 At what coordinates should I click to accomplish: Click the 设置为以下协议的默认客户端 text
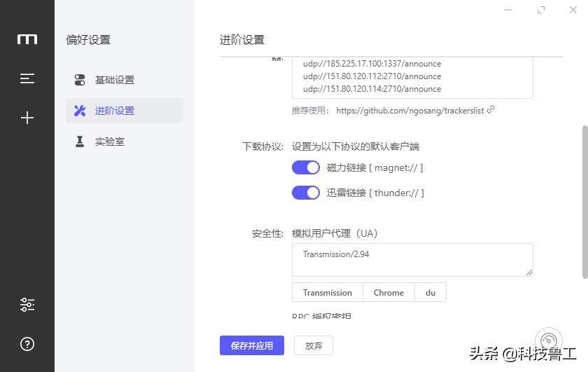(356, 146)
